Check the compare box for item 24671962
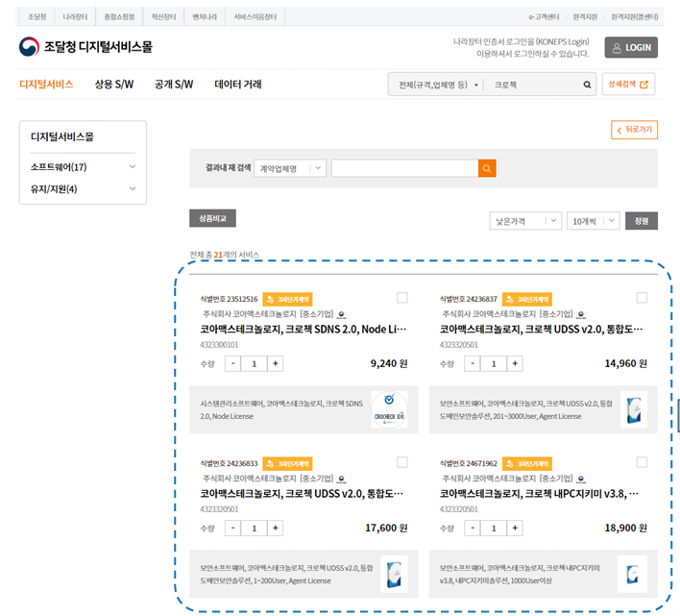Image resolution: width=680 pixels, height=616 pixels. coord(642,462)
